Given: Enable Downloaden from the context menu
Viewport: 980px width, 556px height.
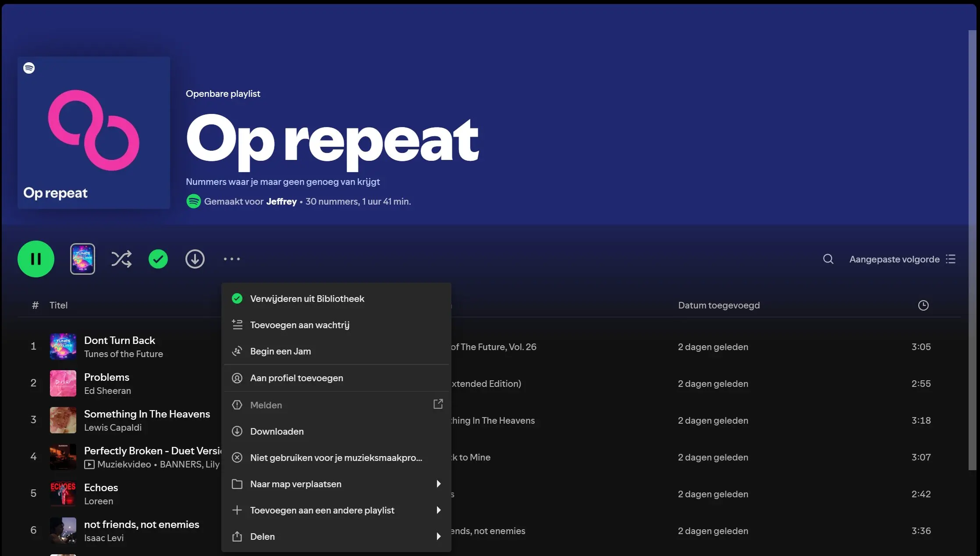Looking at the screenshot, I should 277,431.
